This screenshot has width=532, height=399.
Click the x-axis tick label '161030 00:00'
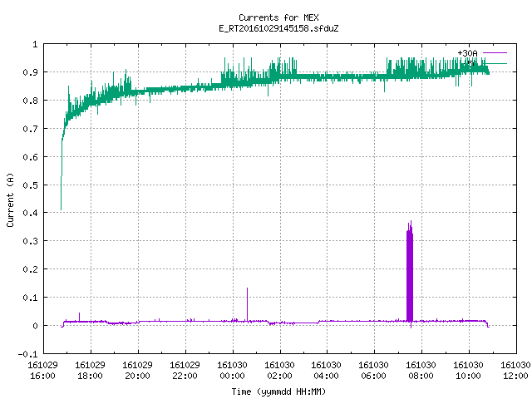[232, 371]
